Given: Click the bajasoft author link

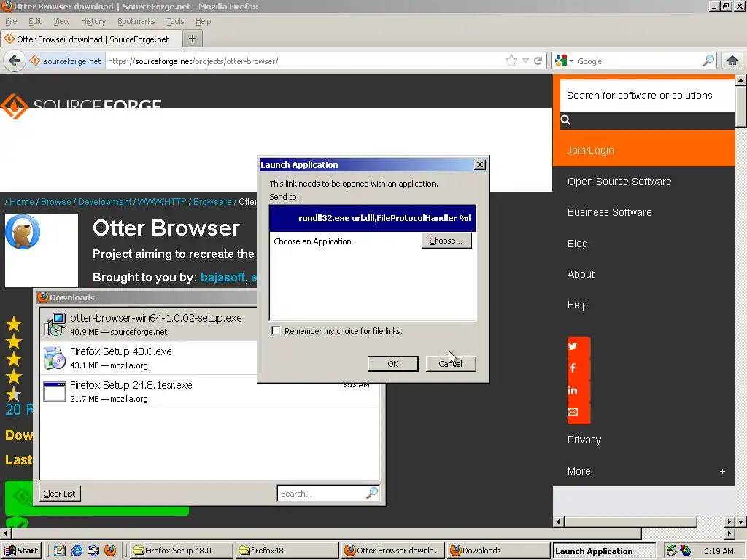Looking at the screenshot, I should point(222,277).
